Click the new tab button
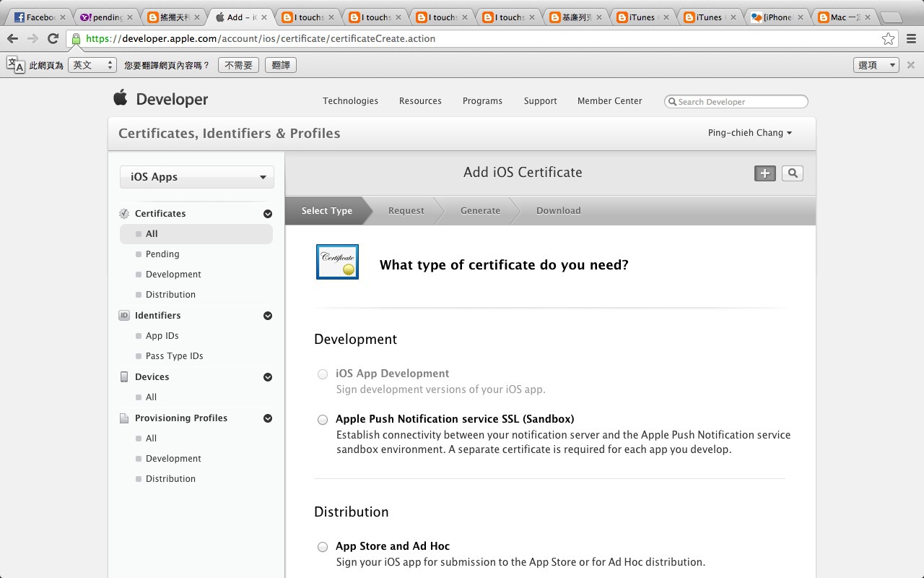This screenshot has width=924, height=578. 892,17
